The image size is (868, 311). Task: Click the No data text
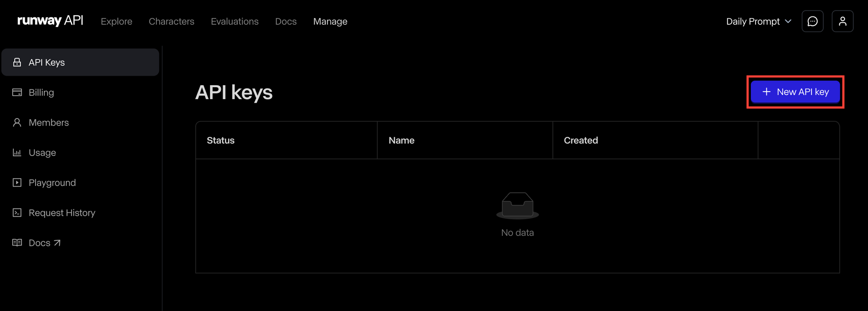coord(517,232)
